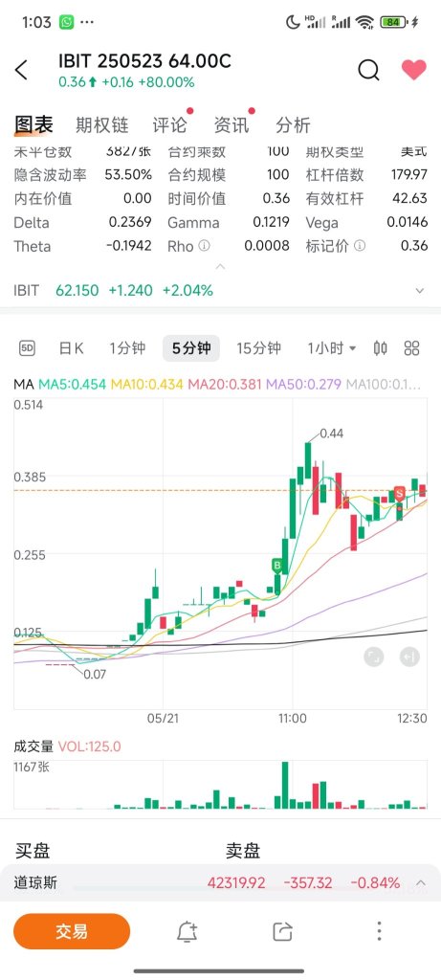
Task: Tap the back arrow icon
Action: [x=21, y=70]
